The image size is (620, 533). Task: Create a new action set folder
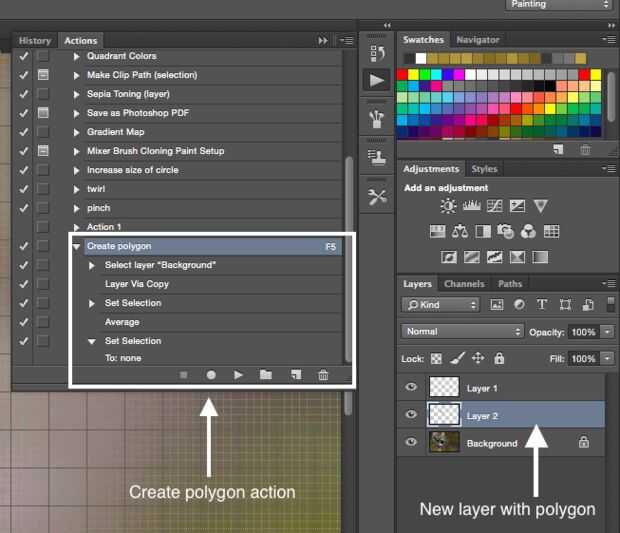[266, 374]
